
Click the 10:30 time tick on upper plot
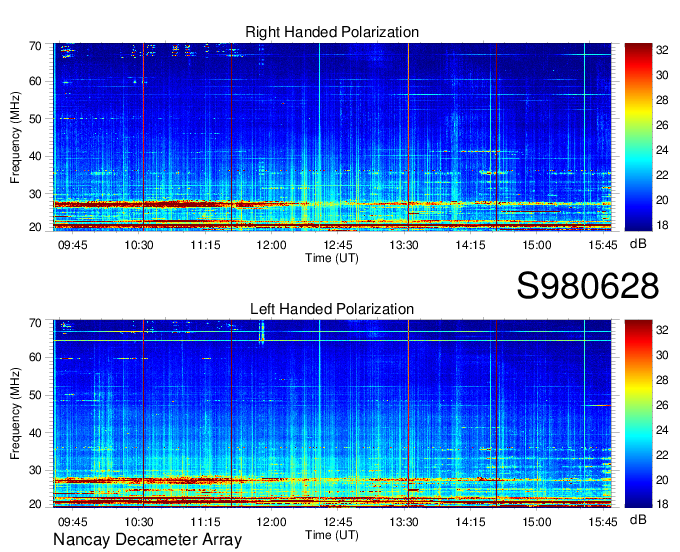tap(139, 245)
